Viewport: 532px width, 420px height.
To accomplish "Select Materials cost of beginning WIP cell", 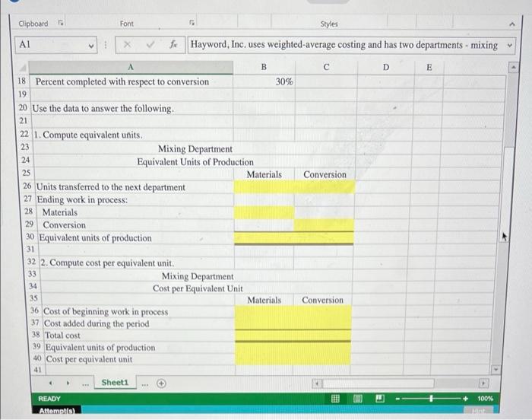I will (x=264, y=312).
